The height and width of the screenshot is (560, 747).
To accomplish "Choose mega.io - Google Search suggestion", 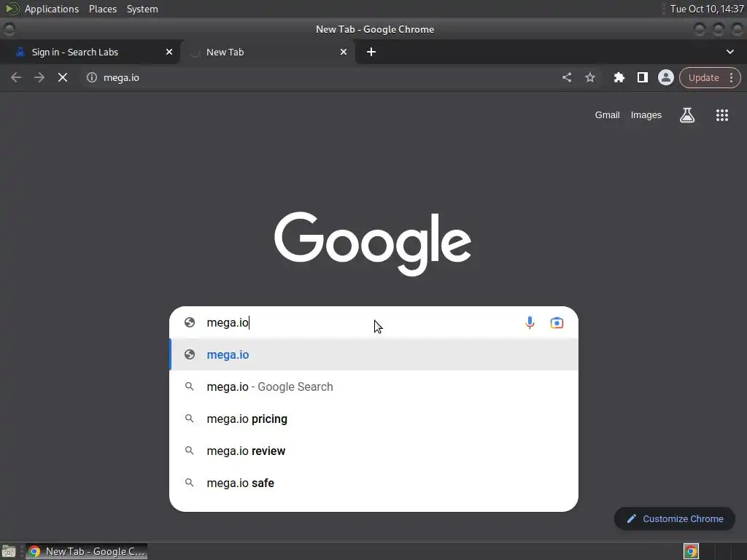I will click(x=374, y=386).
